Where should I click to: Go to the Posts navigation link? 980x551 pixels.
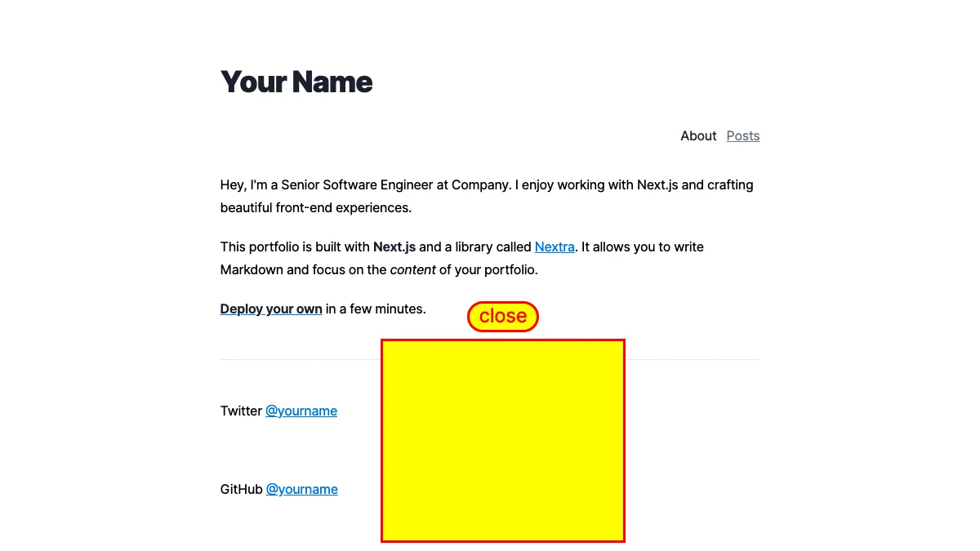pyautogui.click(x=743, y=136)
